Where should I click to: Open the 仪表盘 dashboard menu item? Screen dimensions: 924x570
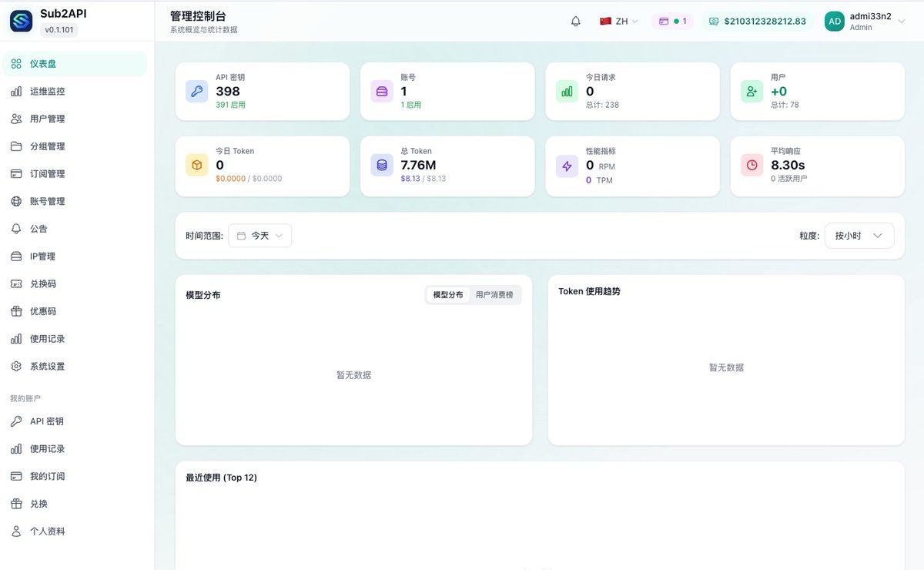pos(75,64)
